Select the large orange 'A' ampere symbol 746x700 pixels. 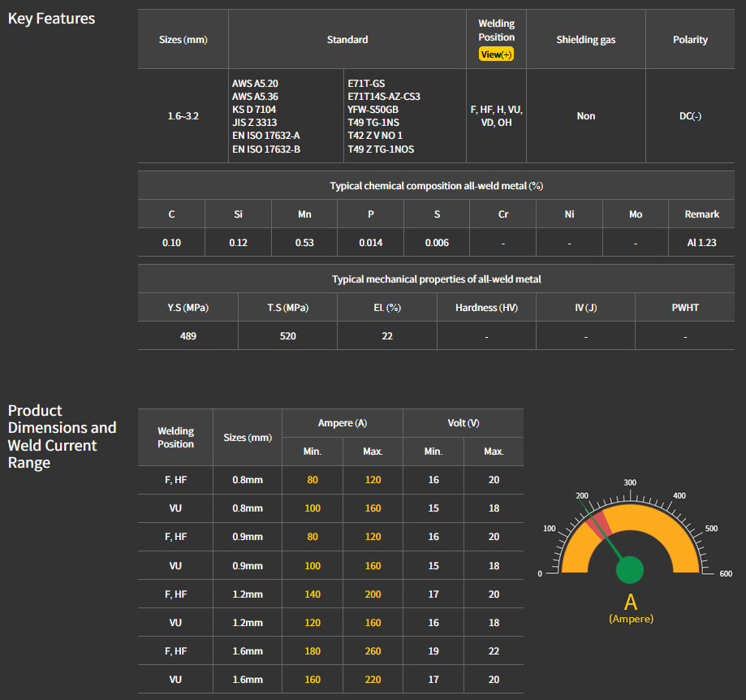631,602
